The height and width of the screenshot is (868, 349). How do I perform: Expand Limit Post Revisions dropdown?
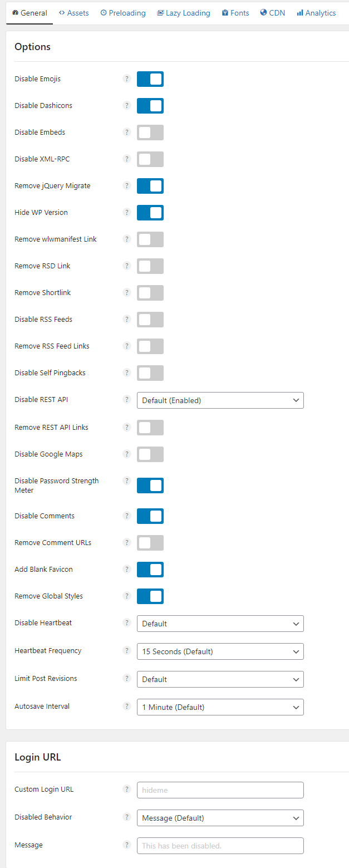220,679
